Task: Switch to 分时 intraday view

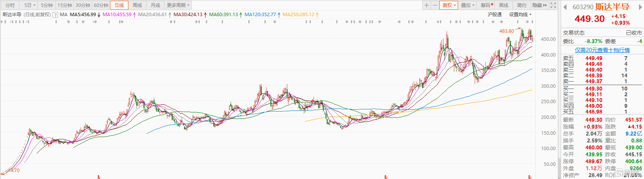Action: [x=10, y=5]
